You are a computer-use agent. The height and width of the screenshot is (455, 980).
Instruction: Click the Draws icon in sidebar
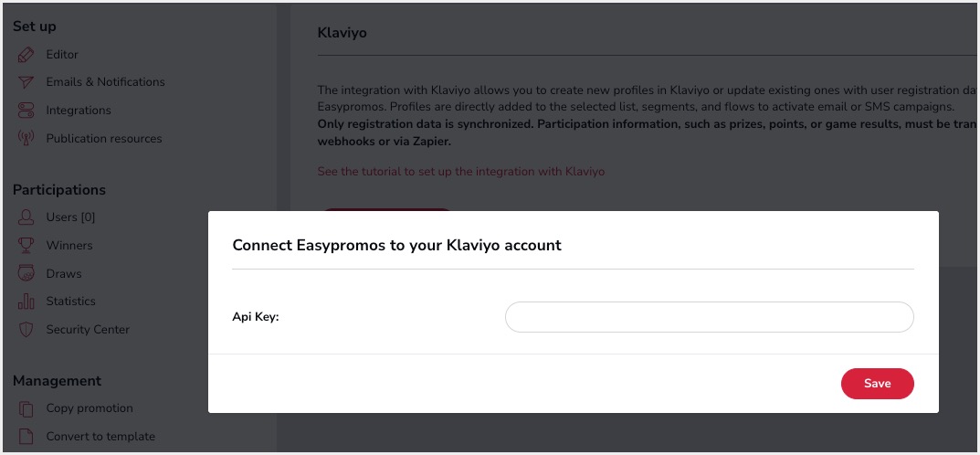(x=26, y=274)
